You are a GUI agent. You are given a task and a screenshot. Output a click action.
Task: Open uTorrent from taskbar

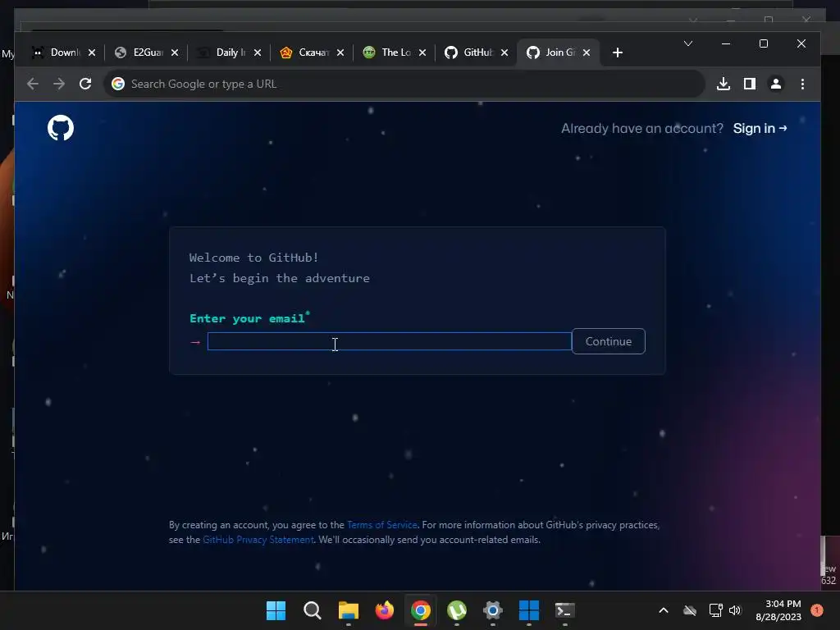coord(456,610)
